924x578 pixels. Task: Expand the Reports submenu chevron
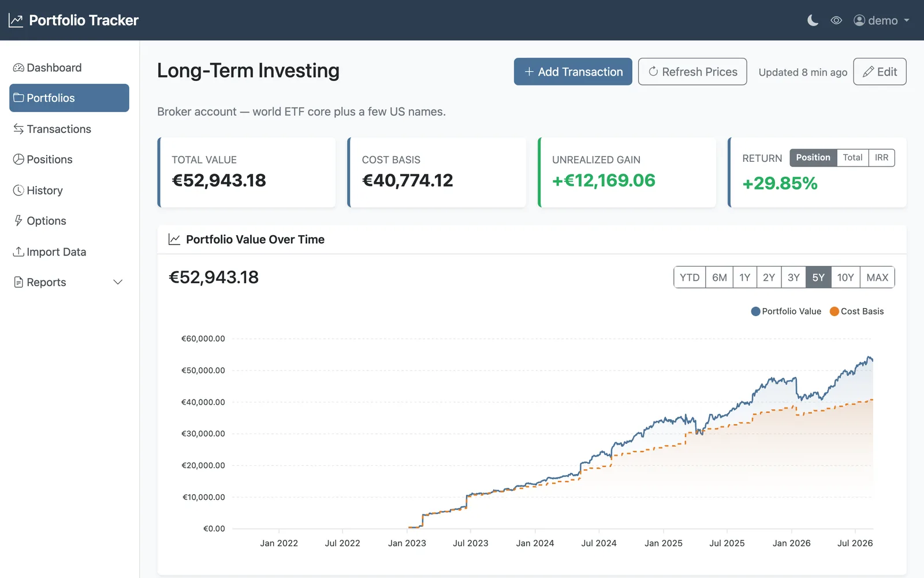(x=118, y=282)
